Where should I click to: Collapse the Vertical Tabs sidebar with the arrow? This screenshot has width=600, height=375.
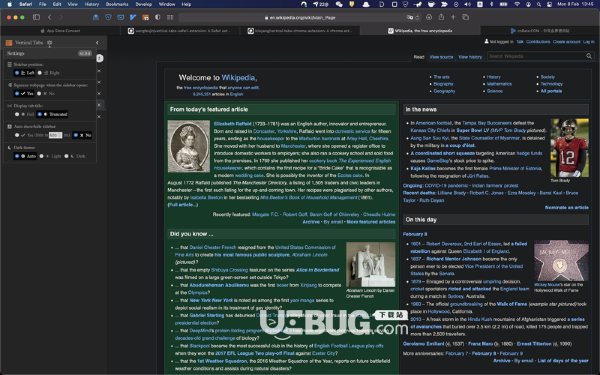[x=97, y=42]
